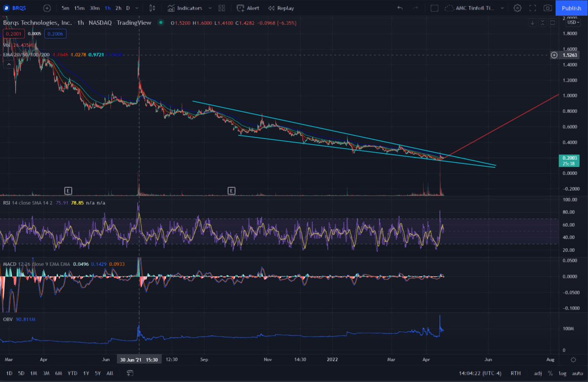
Task: Set date range to All
Action: (110, 373)
